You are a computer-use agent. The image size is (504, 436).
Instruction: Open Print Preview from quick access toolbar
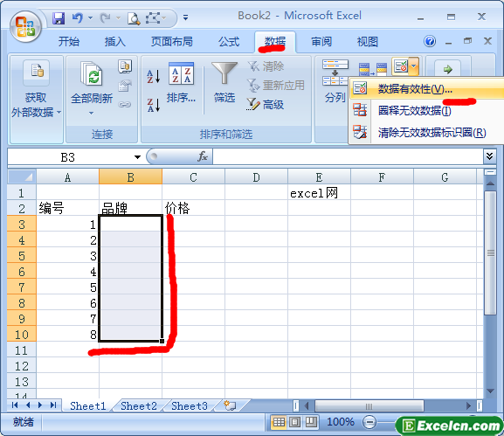134,18
